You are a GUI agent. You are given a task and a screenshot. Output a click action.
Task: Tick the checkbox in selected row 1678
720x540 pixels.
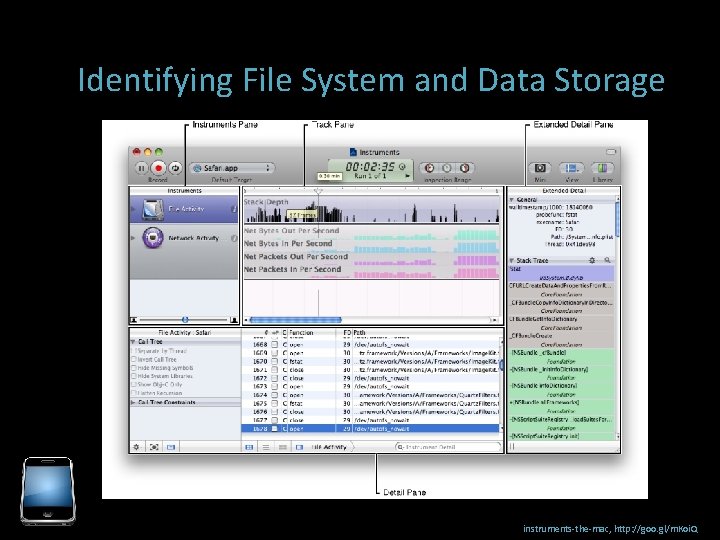(275, 429)
